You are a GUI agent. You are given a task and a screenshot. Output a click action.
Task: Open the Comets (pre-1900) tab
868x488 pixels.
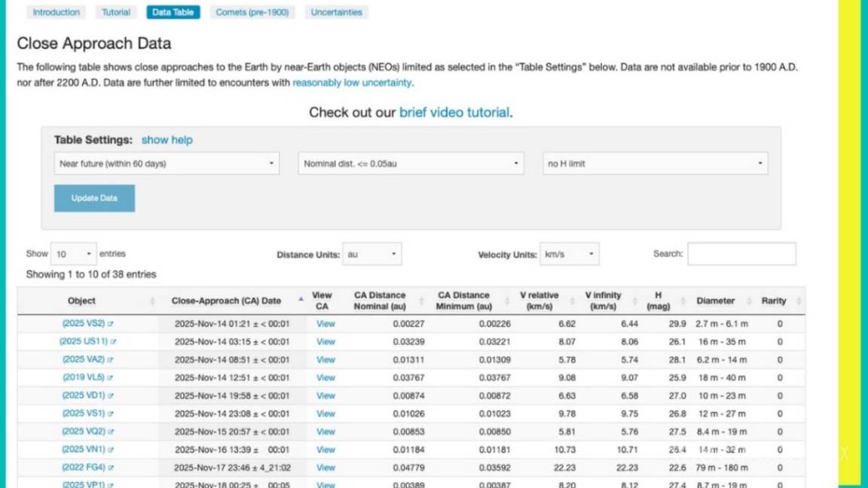click(252, 12)
